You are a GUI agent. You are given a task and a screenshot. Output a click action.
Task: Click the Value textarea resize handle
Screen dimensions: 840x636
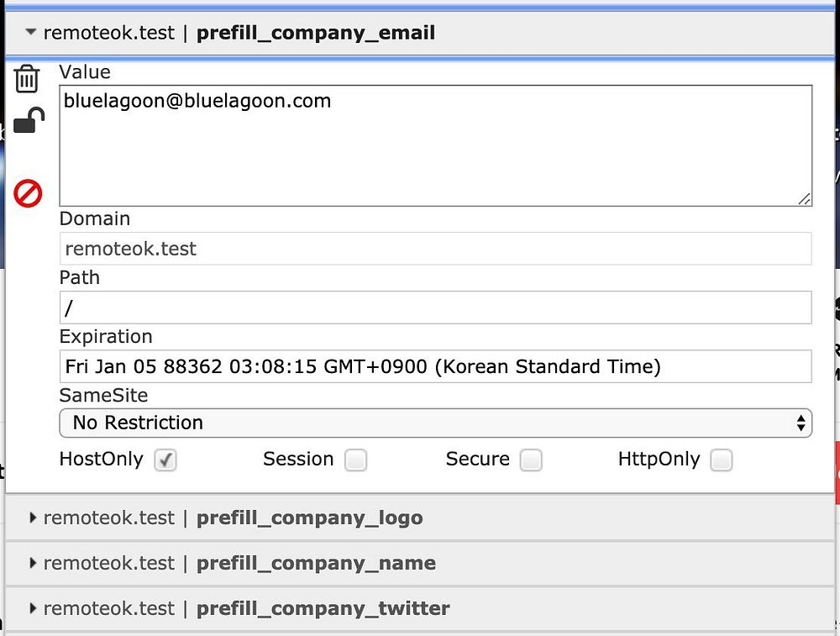(805, 199)
